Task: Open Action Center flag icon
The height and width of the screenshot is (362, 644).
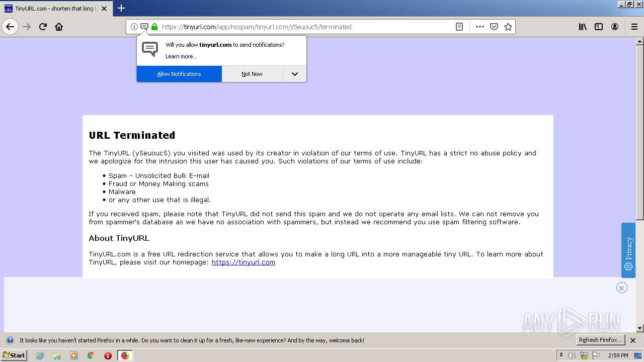Action: 597,355
